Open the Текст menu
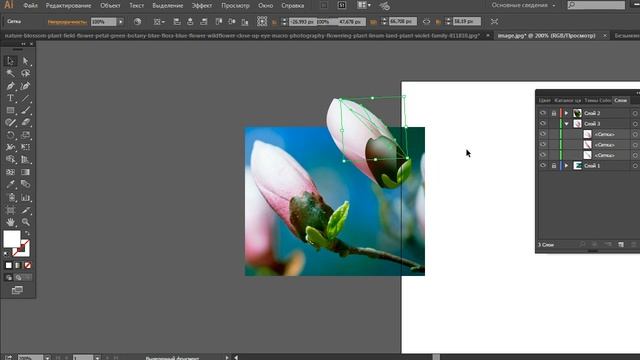This screenshot has height=360, width=640. pyautogui.click(x=136, y=6)
